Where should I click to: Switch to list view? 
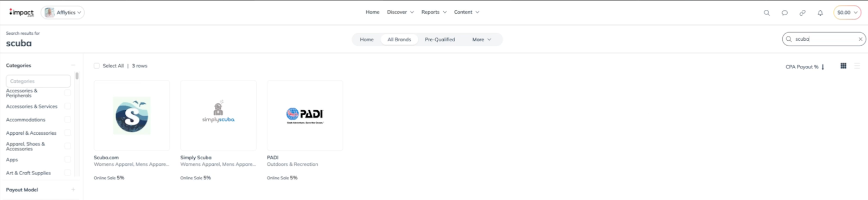click(857, 66)
